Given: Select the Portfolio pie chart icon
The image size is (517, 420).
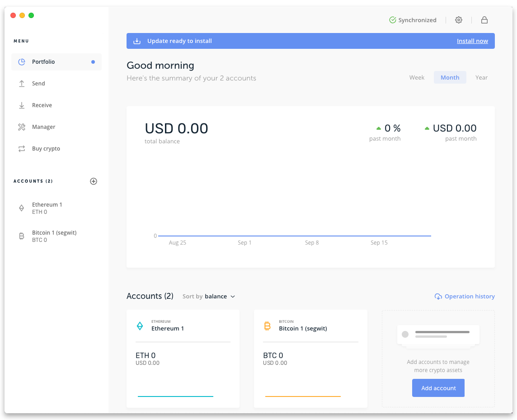Looking at the screenshot, I should [21, 61].
